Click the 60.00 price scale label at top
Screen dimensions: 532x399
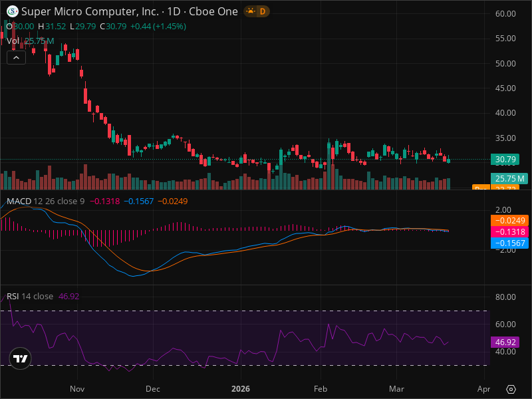pos(505,14)
